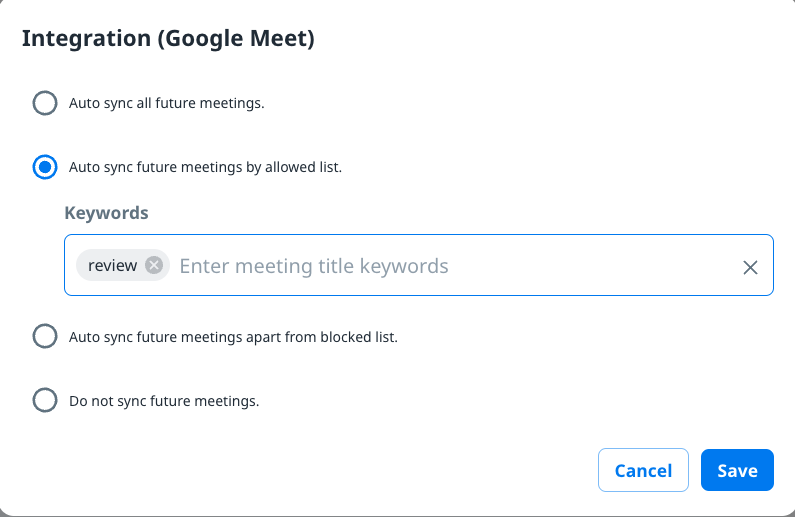Click the "Keywords" field heading
Viewport: 795px width, 517px height.
106,213
